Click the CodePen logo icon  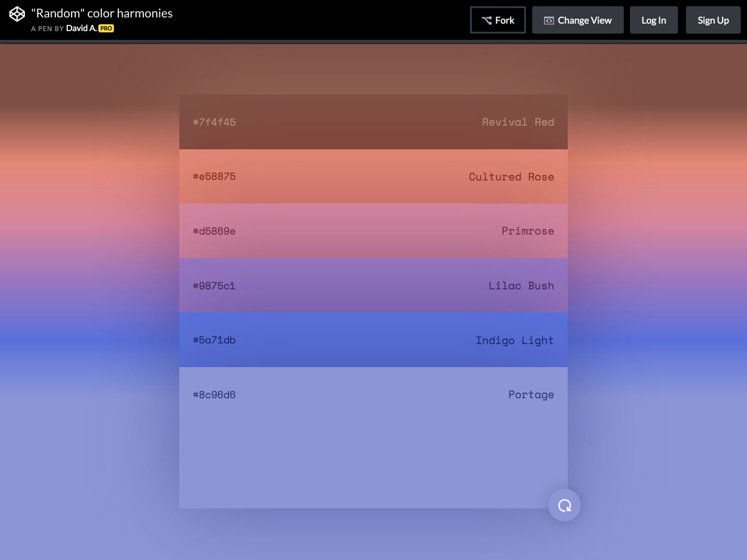point(17,14)
